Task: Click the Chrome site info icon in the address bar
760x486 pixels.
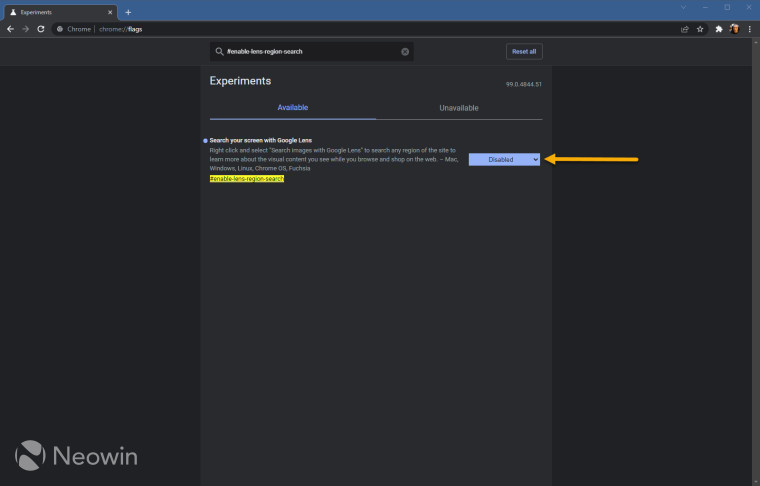Action: (x=60, y=29)
